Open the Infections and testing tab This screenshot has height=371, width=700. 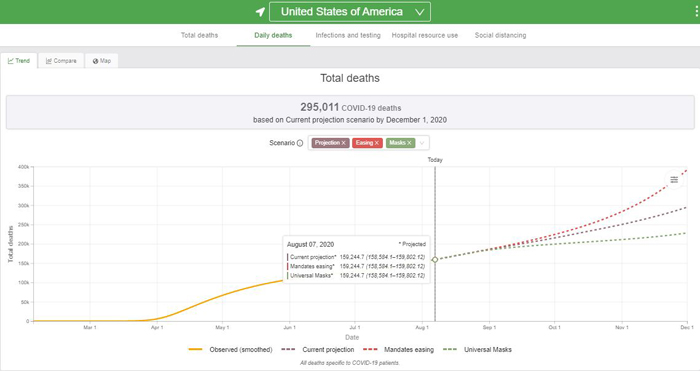(x=348, y=35)
